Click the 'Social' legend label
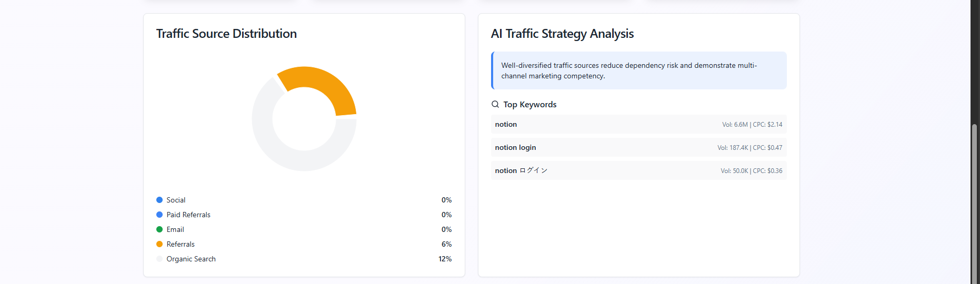The image size is (980, 284). (x=176, y=200)
